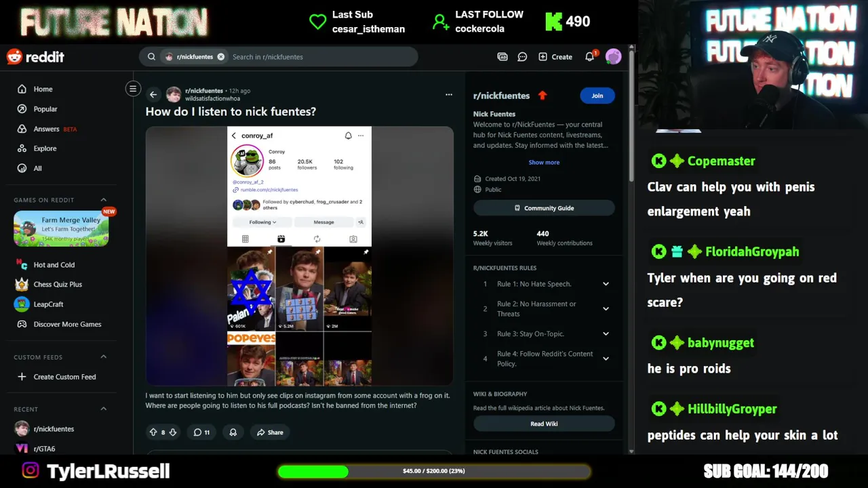Image resolution: width=868 pixels, height=488 pixels.
Task: Click the donation goal progress bar
Action: coord(434,471)
